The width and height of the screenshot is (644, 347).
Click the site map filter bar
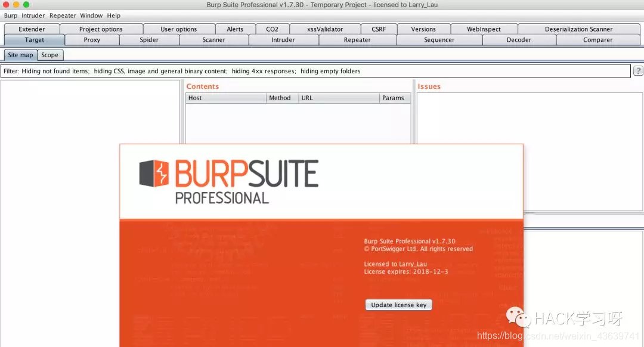pos(315,71)
